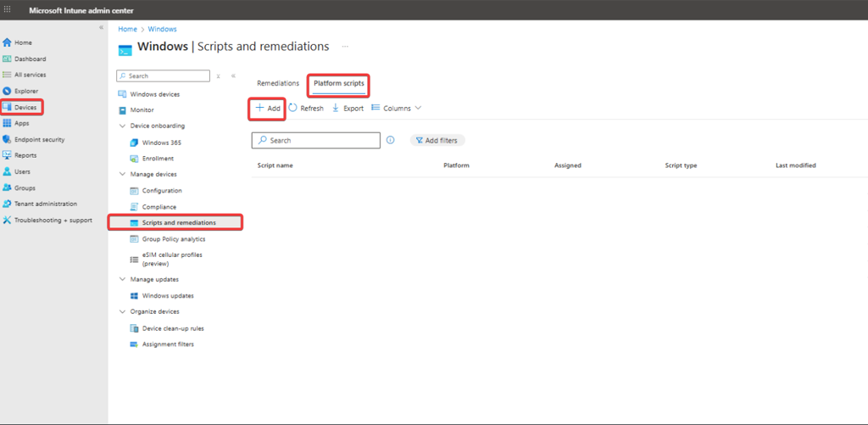This screenshot has height=425, width=868.
Task: Collapse the Manage updates section
Action: (x=123, y=279)
